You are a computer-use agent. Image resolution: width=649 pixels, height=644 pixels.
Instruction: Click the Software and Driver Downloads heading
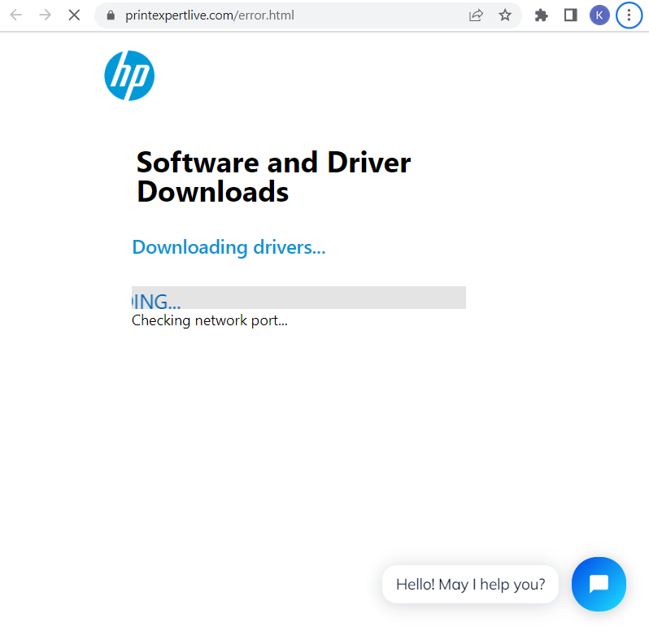pos(273,176)
